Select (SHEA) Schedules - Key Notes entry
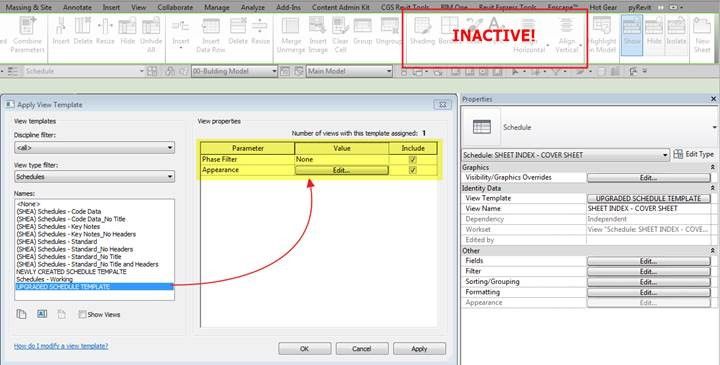This screenshot has height=365, width=720. pyautogui.click(x=58, y=226)
